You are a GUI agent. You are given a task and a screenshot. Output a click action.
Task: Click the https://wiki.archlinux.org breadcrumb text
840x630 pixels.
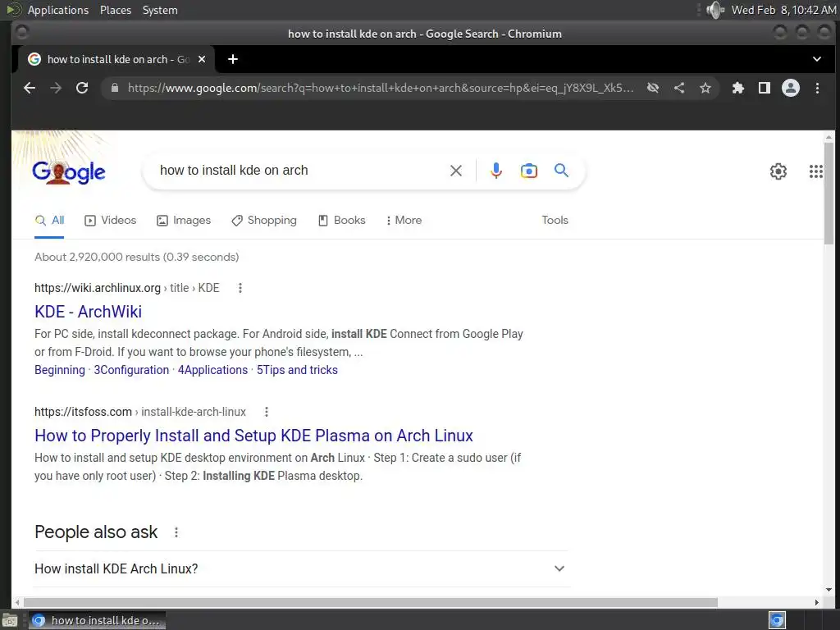click(98, 288)
